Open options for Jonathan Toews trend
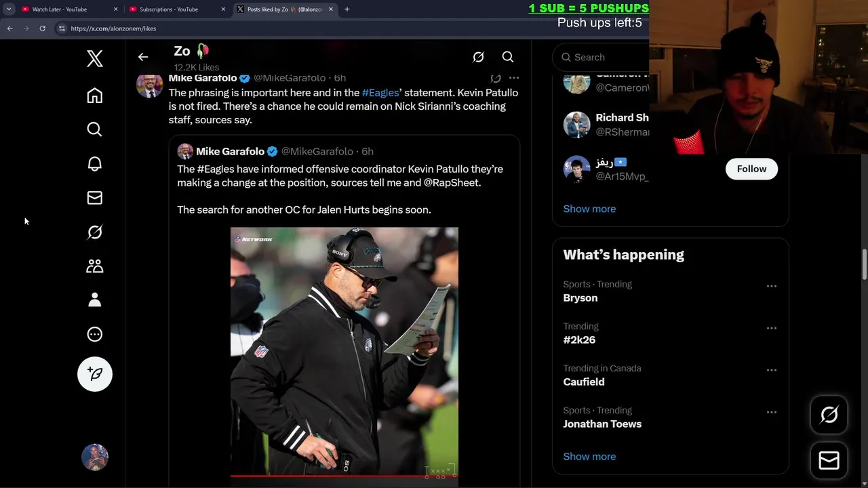The height and width of the screenshot is (488, 868). click(x=772, y=412)
